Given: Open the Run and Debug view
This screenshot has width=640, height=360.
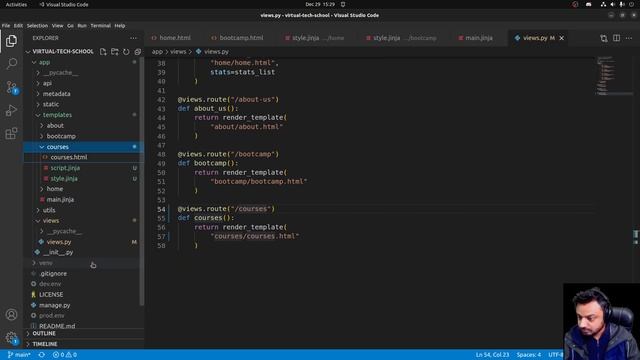Looking at the screenshot, I should point(11,110).
